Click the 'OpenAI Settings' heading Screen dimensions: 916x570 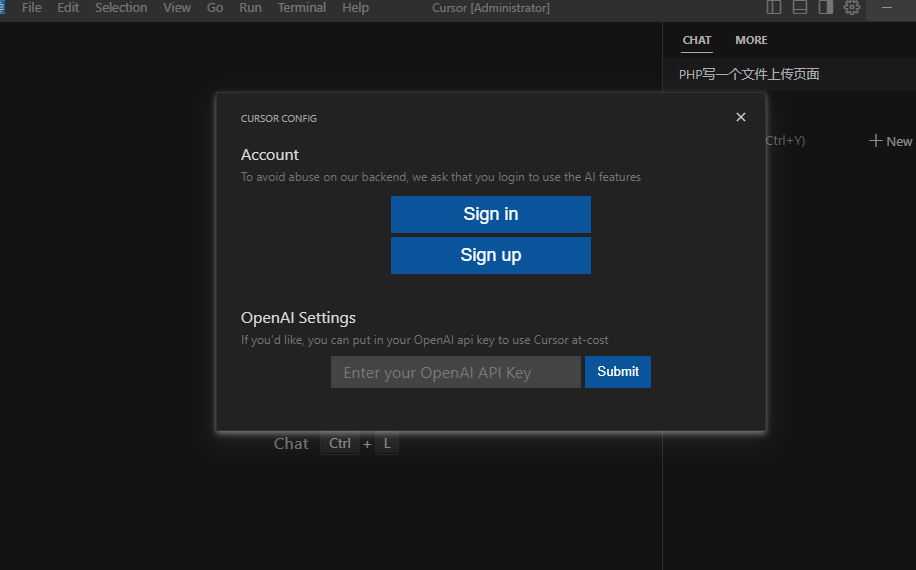tap(298, 318)
